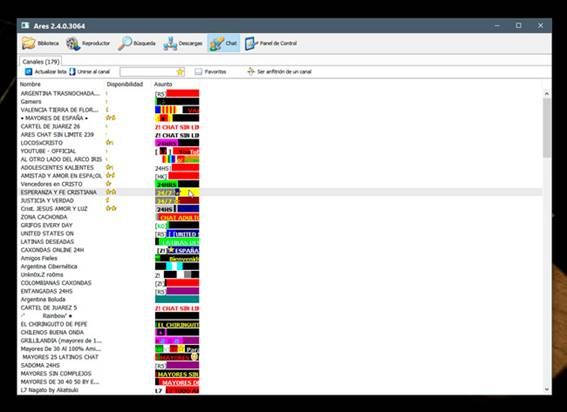Switch to the Chat section
Viewport: 567px width, 412px height.
(x=223, y=43)
